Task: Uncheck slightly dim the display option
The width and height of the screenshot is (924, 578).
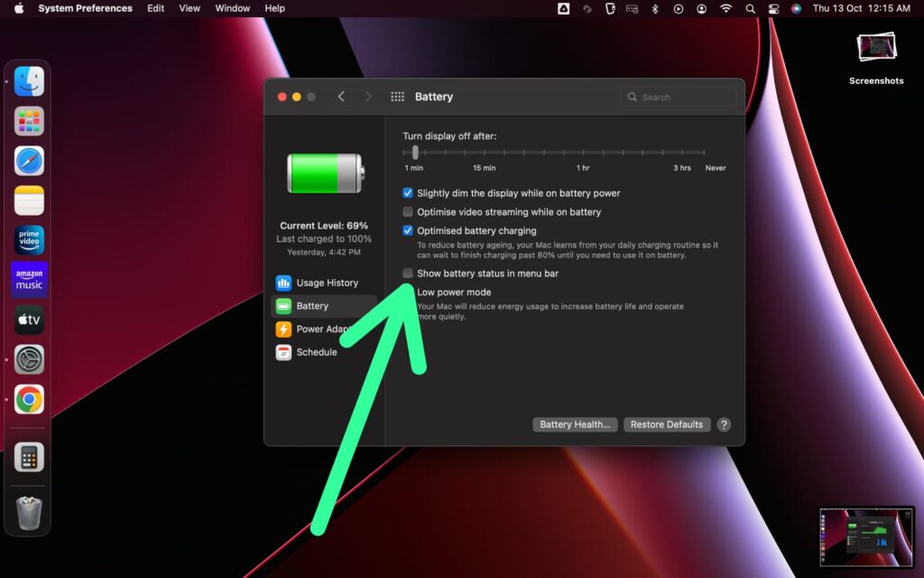Action: click(408, 192)
